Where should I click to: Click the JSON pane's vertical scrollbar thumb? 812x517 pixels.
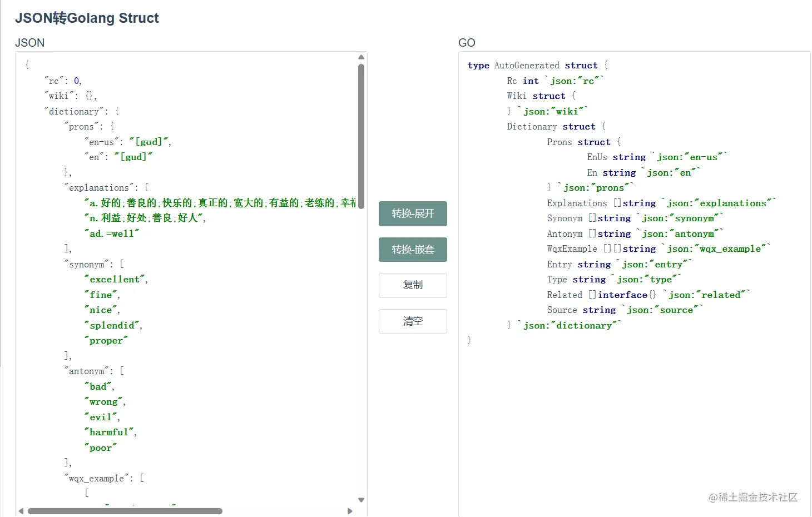(361, 136)
